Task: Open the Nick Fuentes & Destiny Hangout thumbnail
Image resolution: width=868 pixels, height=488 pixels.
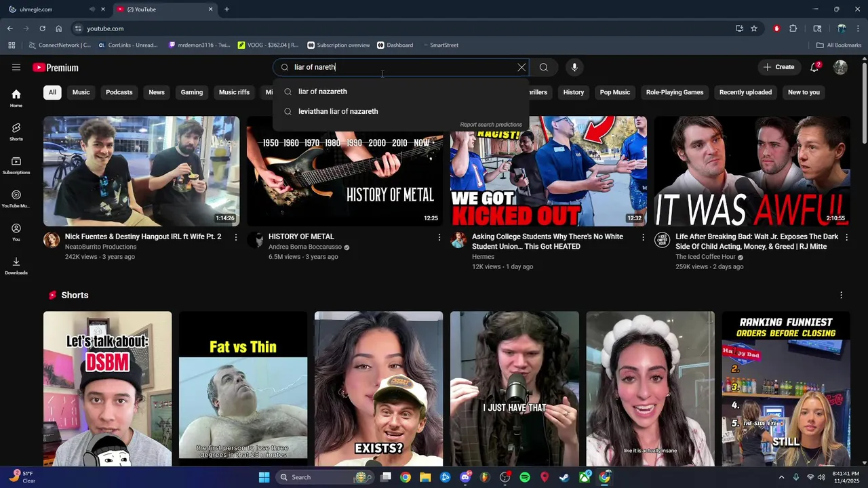Action: (x=141, y=171)
